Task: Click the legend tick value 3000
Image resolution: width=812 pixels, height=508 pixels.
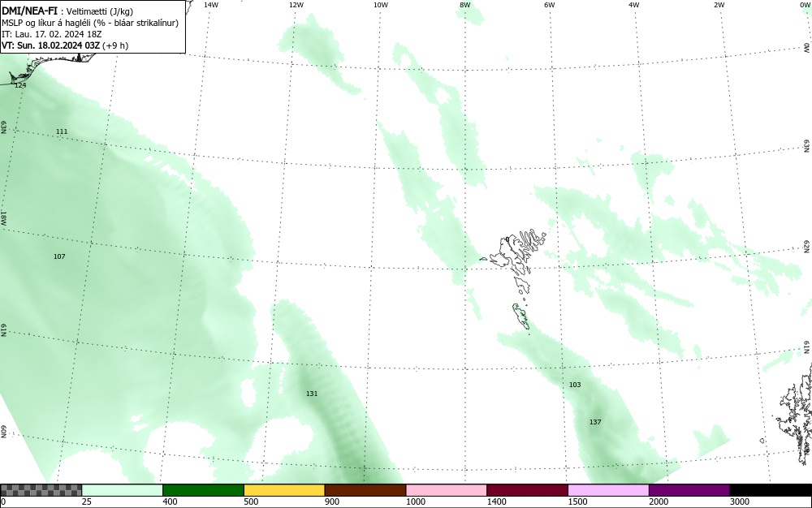Action: click(740, 502)
